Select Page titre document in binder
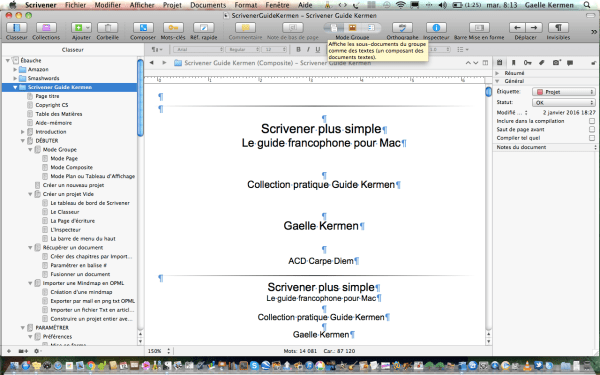 (47, 96)
